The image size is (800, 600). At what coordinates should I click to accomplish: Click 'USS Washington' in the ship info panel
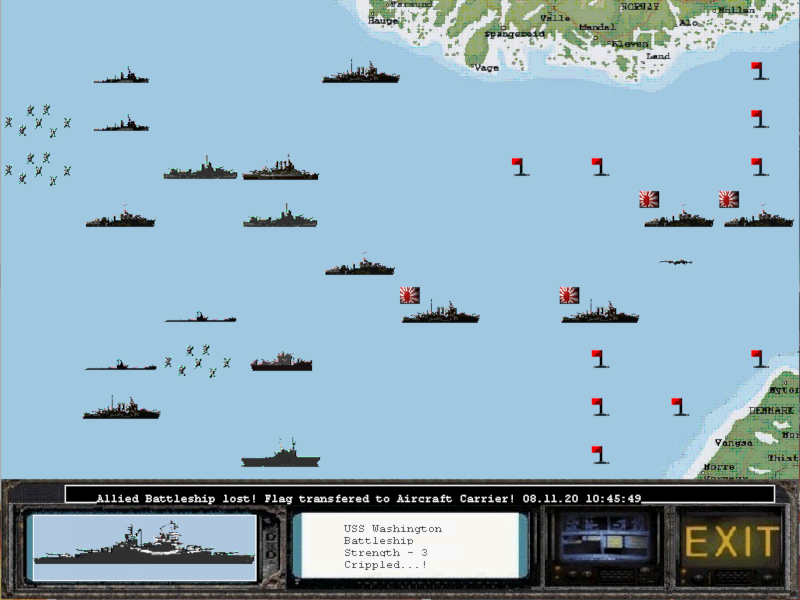click(x=392, y=529)
